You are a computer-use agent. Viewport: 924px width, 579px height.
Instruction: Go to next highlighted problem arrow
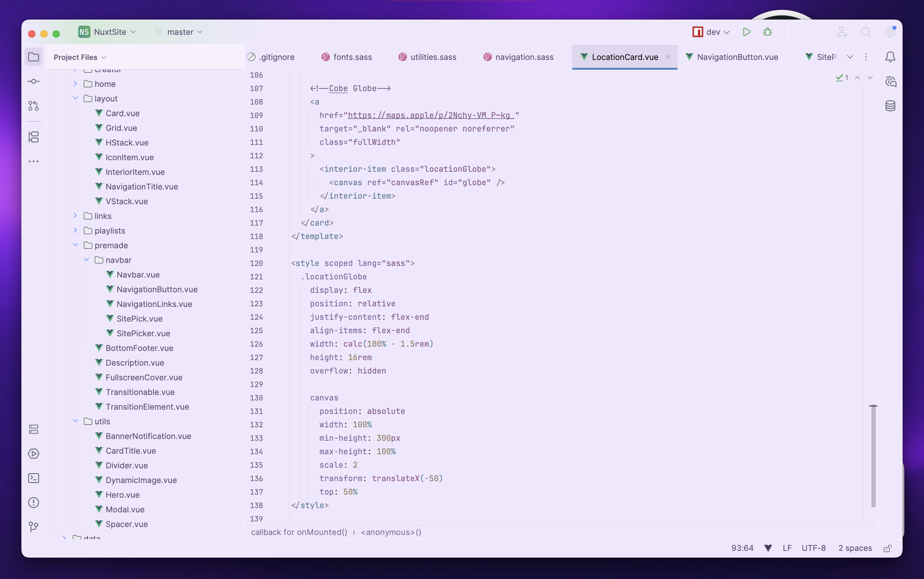[870, 78]
